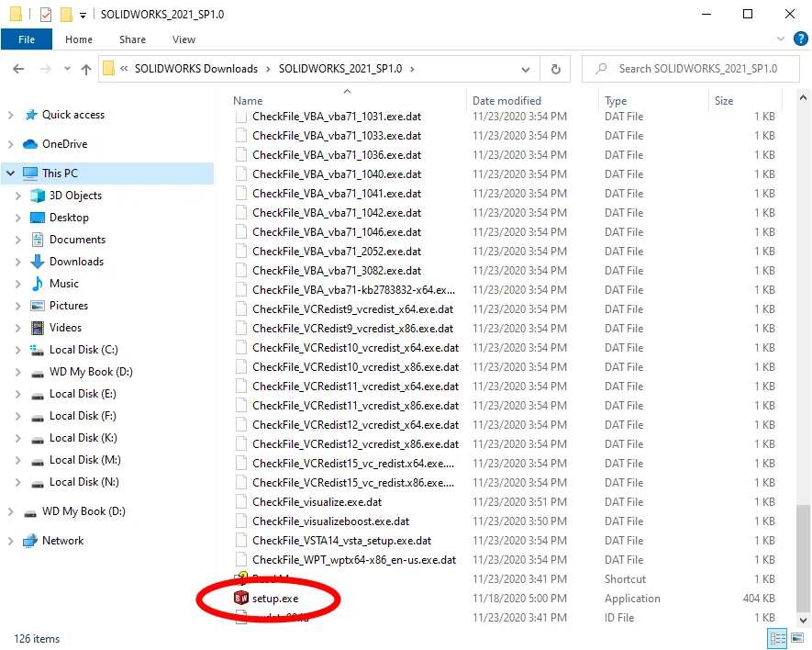
Task: Click the Videos filmstrip icon
Action: pos(38,328)
